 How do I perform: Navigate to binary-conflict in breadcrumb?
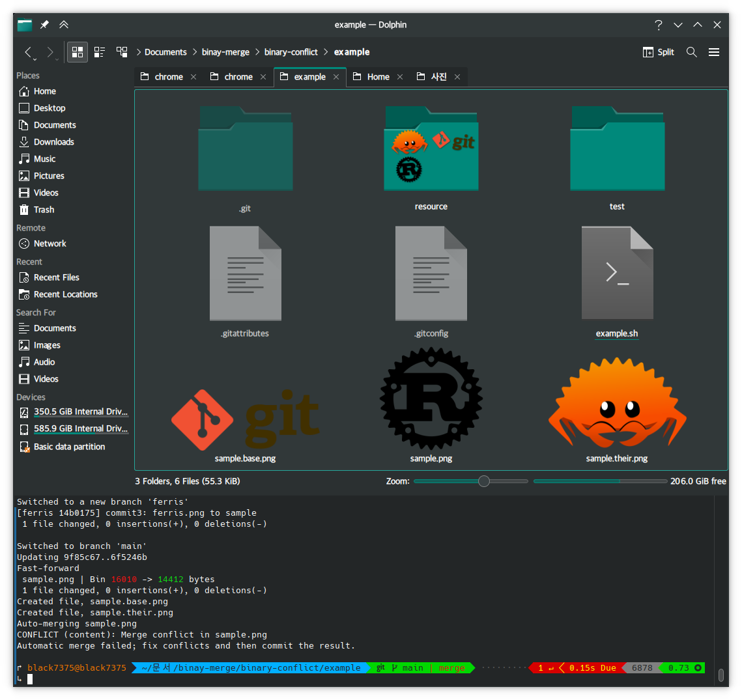click(291, 52)
